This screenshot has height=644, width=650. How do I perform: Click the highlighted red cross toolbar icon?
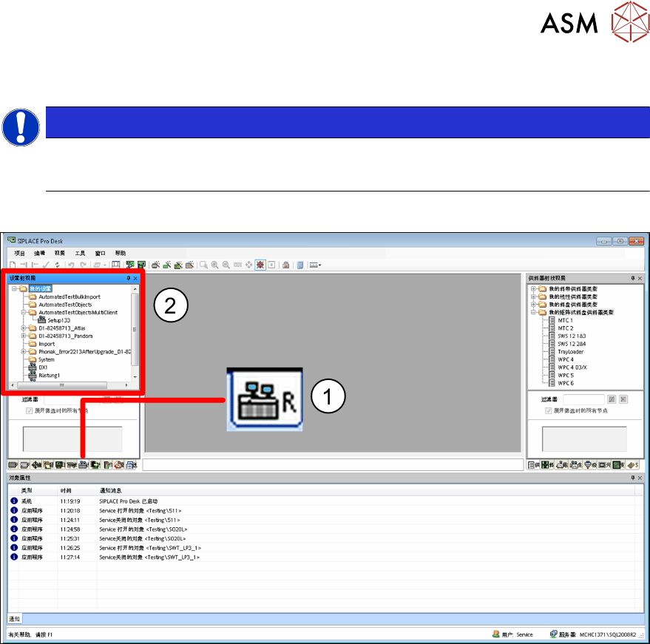tap(260, 265)
